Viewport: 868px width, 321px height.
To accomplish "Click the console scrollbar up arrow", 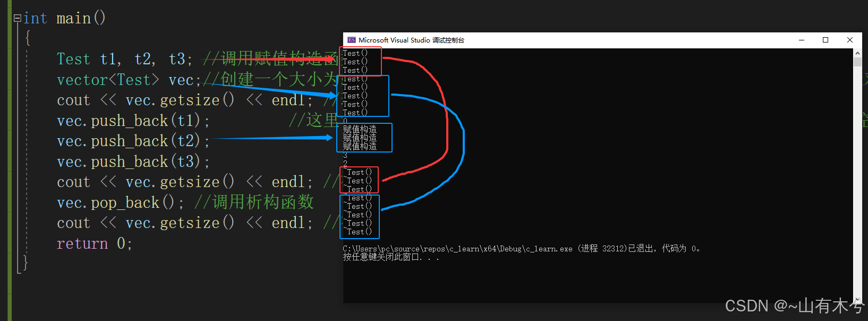I will pyautogui.click(x=857, y=53).
